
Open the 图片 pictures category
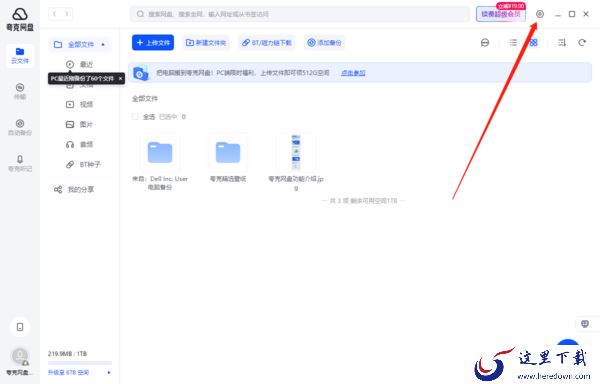coord(80,124)
